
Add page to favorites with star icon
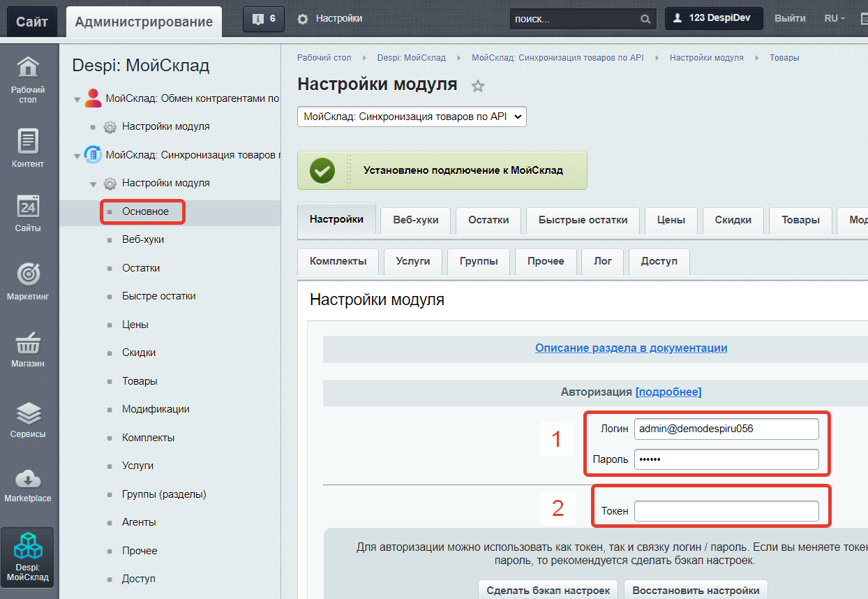click(x=478, y=86)
